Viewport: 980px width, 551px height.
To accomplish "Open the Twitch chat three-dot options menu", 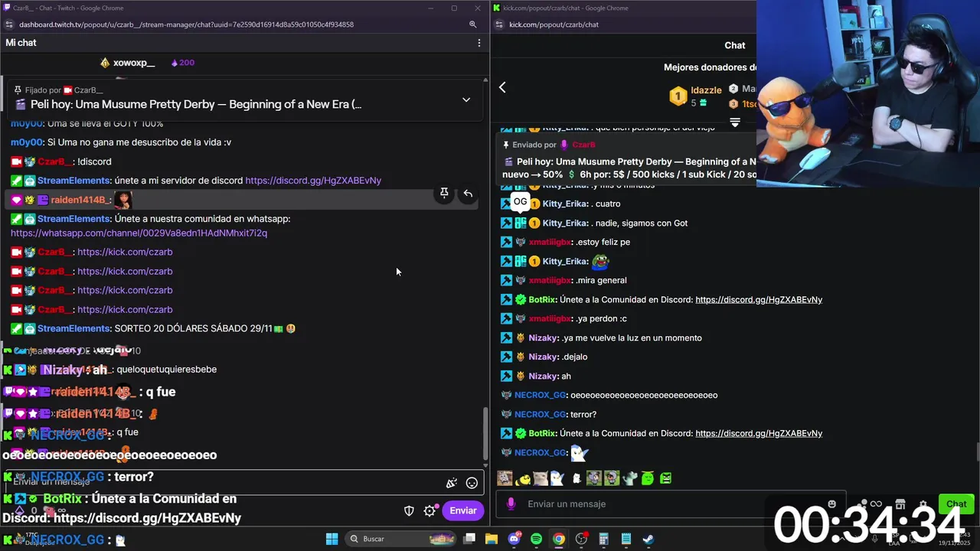I will tap(479, 43).
